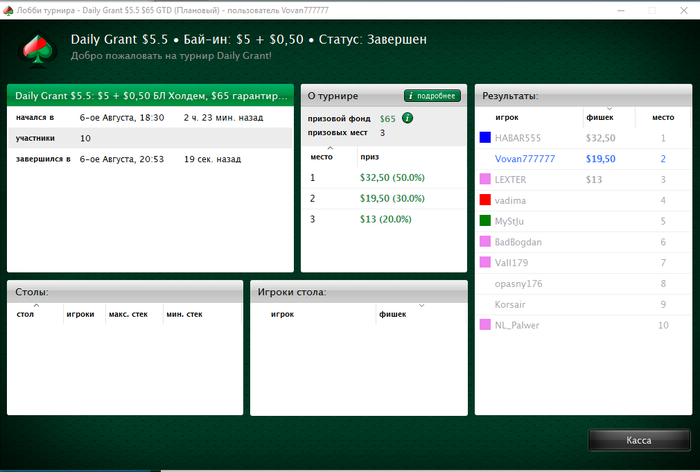
Task: Select player opasny176 in results
Action: coord(583,284)
